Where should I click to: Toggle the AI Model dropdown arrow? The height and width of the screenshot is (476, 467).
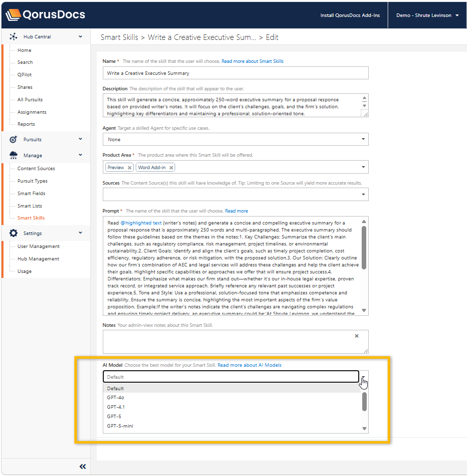pyautogui.click(x=363, y=377)
